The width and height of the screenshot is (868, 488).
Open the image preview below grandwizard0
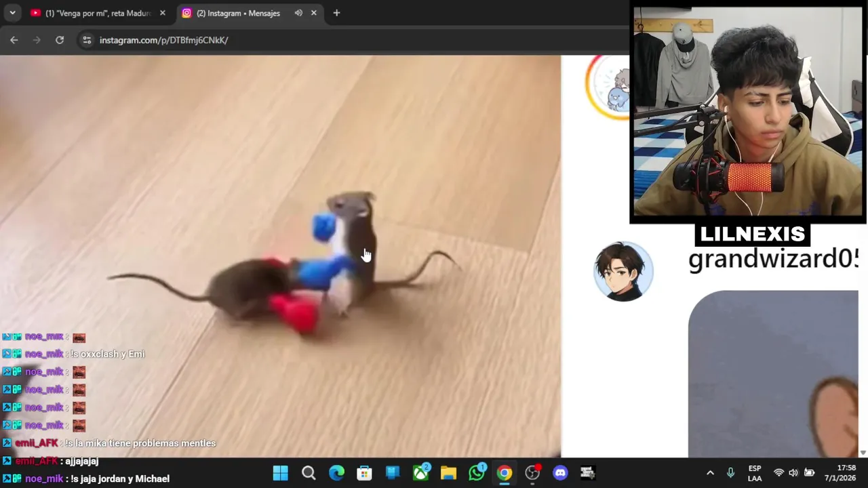[x=773, y=374]
